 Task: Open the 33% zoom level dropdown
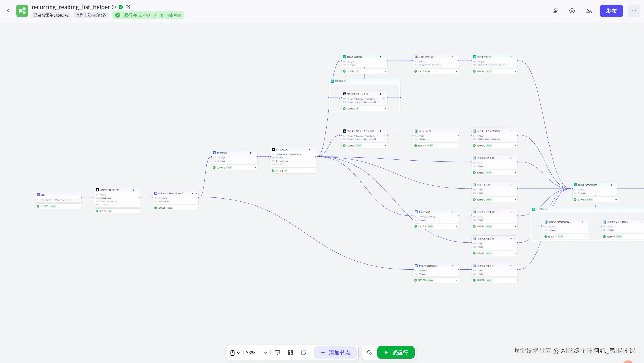pos(257,352)
